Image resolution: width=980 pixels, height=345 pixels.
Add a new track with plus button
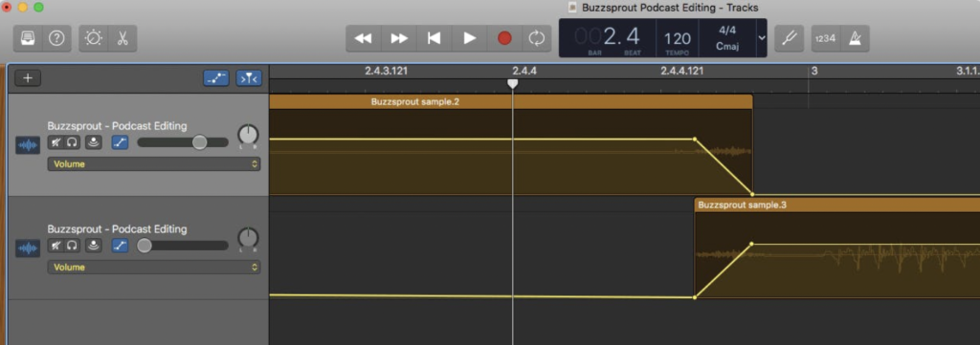pyautogui.click(x=28, y=78)
